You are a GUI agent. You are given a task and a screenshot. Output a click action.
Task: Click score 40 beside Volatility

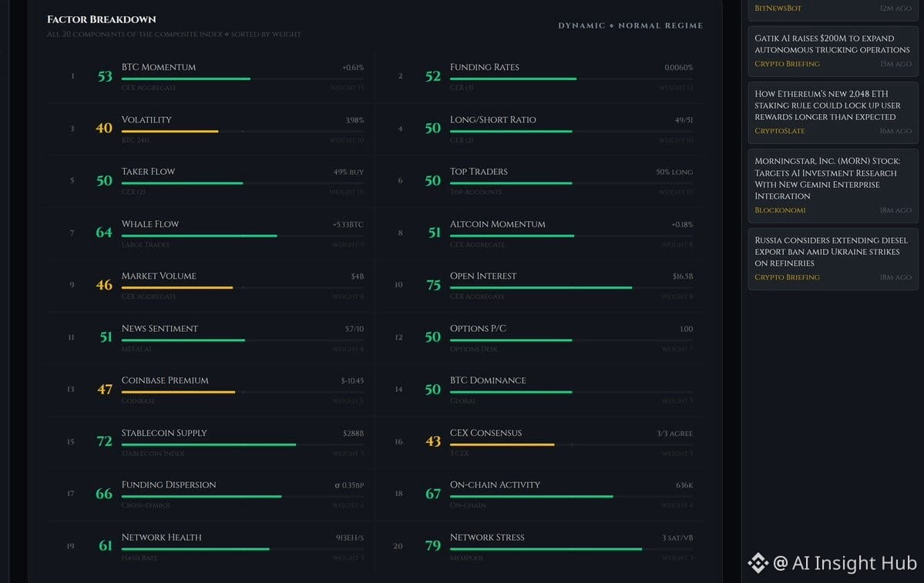[x=104, y=128]
